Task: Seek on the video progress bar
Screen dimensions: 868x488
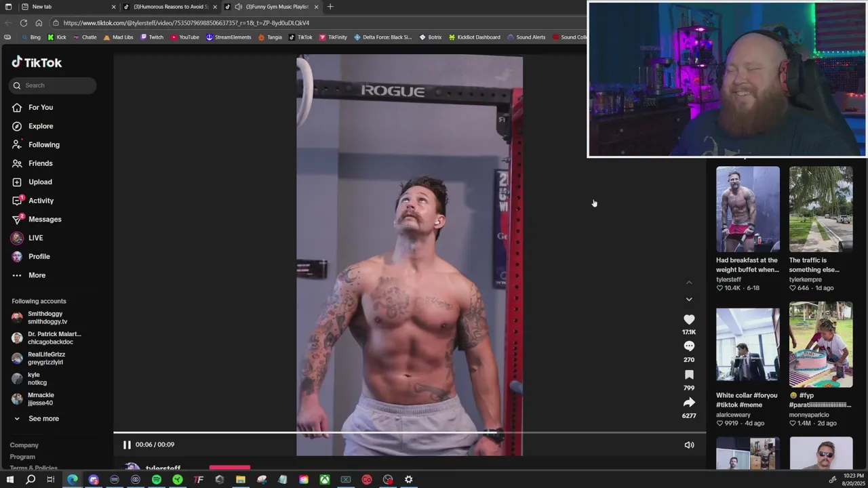Action: tap(410, 432)
